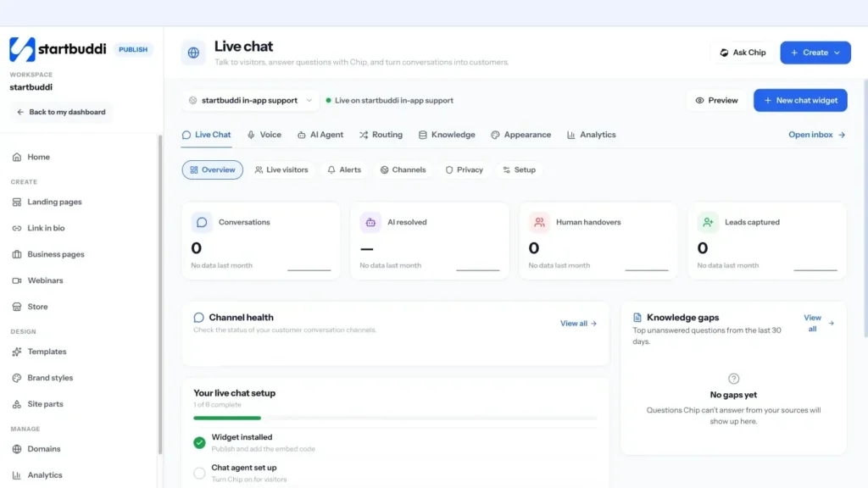This screenshot has height=488, width=868.
Task: Select the Channels sub-tab
Action: tap(403, 169)
